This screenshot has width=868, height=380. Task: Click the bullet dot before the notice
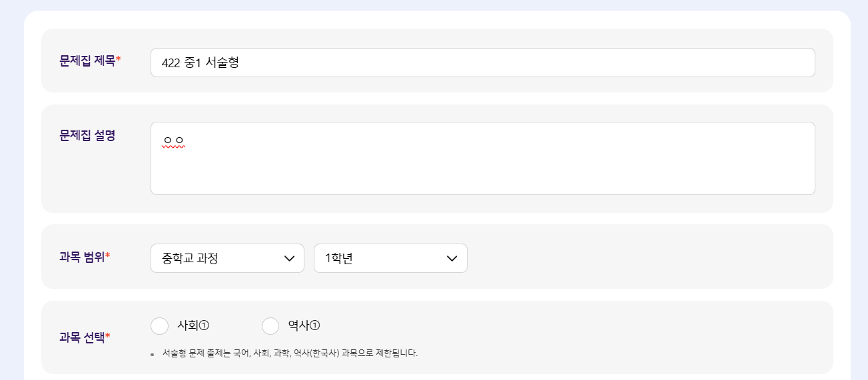(153, 354)
